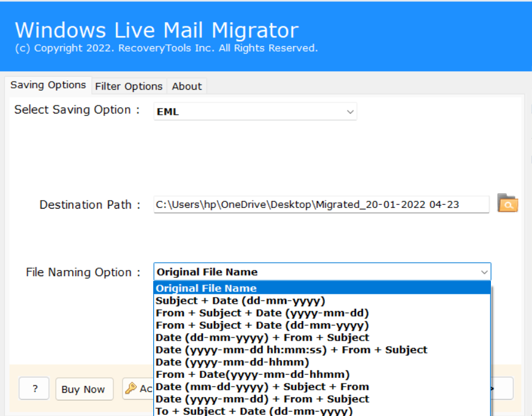Go to the About tab

point(186,87)
